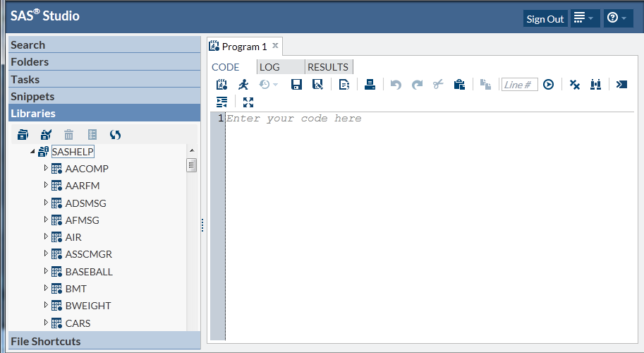The width and height of the screenshot is (644, 353).
Task: Expand the AIR table node
Action: 46,237
